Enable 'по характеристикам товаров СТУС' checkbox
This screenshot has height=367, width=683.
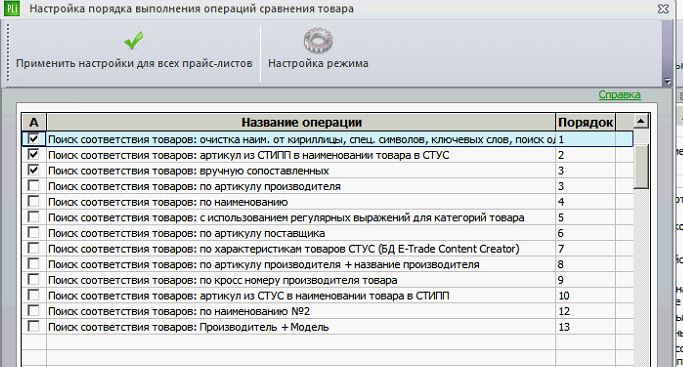click(x=33, y=248)
